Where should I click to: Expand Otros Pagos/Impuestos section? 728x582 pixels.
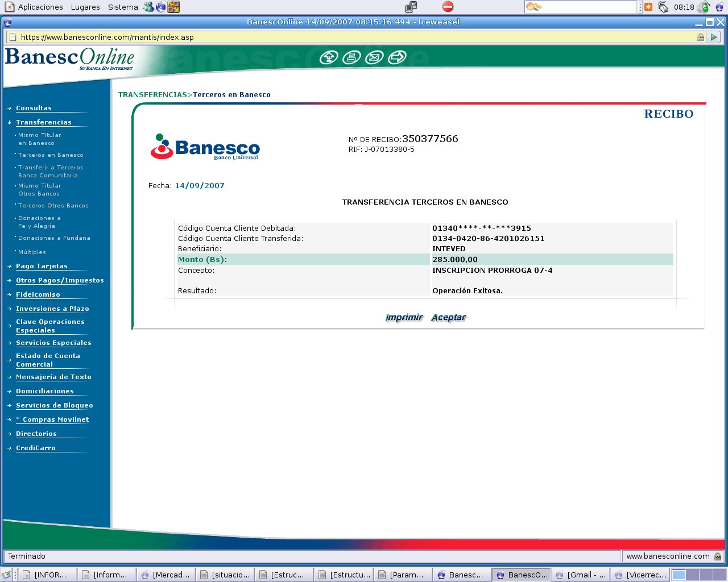click(x=60, y=280)
